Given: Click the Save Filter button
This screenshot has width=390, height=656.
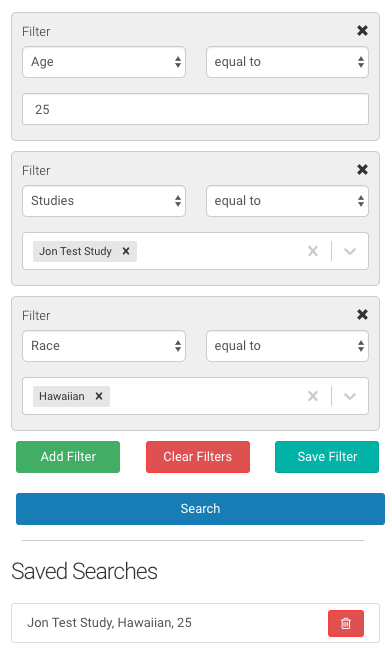Looking at the screenshot, I should coord(327,457).
